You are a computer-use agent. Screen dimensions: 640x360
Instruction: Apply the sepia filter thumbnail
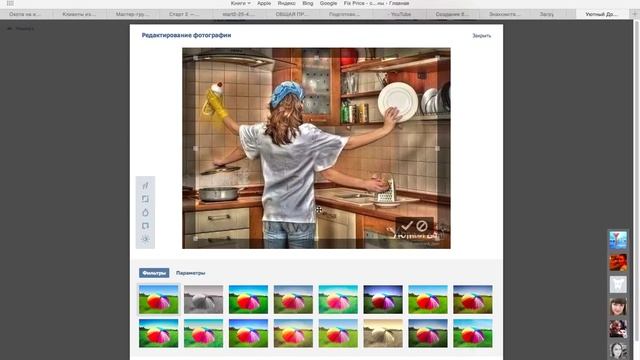click(x=383, y=333)
